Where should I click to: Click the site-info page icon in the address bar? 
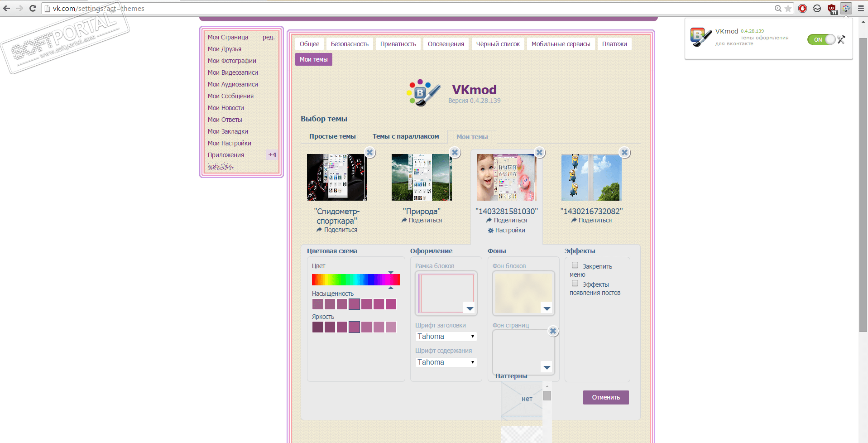coord(47,8)
